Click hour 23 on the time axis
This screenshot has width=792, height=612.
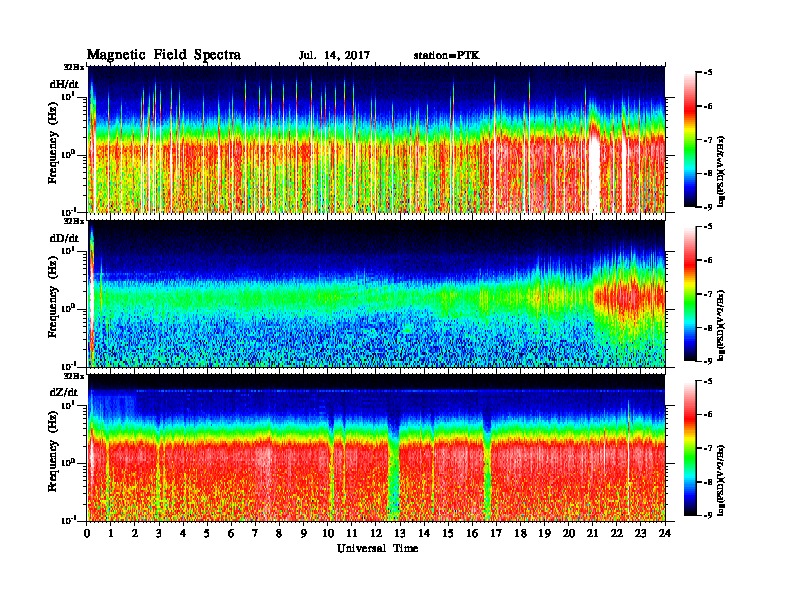[641, 534]
